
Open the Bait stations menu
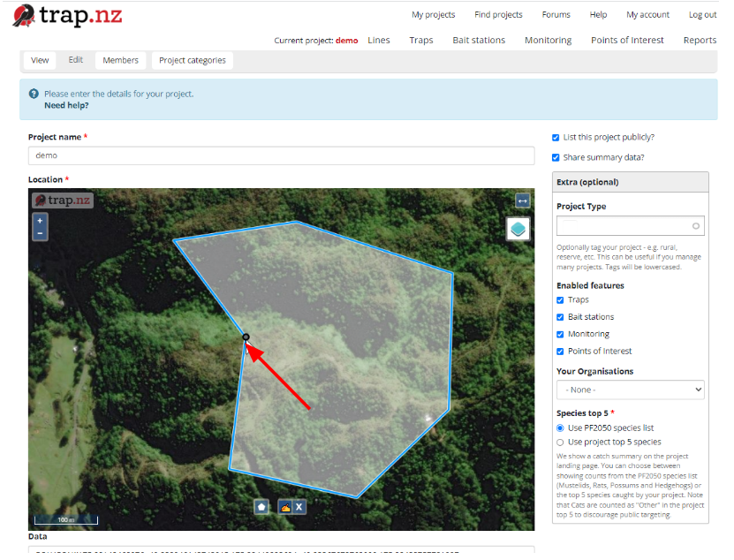pyautogui.click(x=479, y=41)
